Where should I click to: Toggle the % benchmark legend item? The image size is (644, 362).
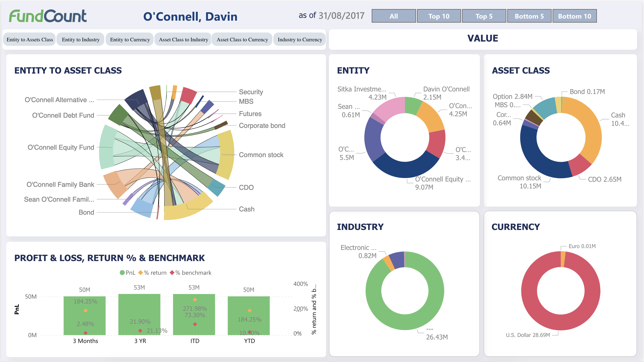(x=191, y=273)
